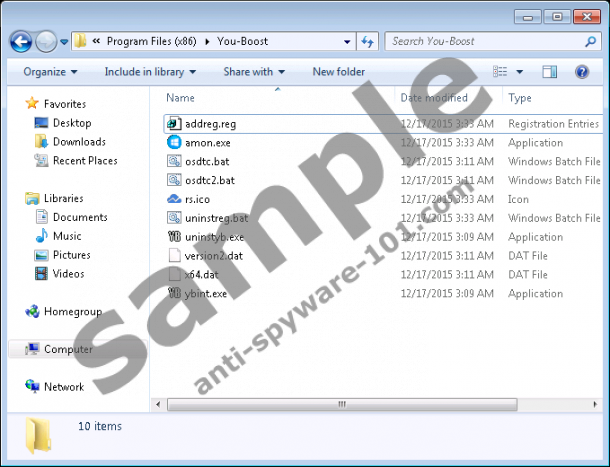Show the preview pane icon
Image resolution: width=610 pixels, height=467 pixels.
point(549,72)
